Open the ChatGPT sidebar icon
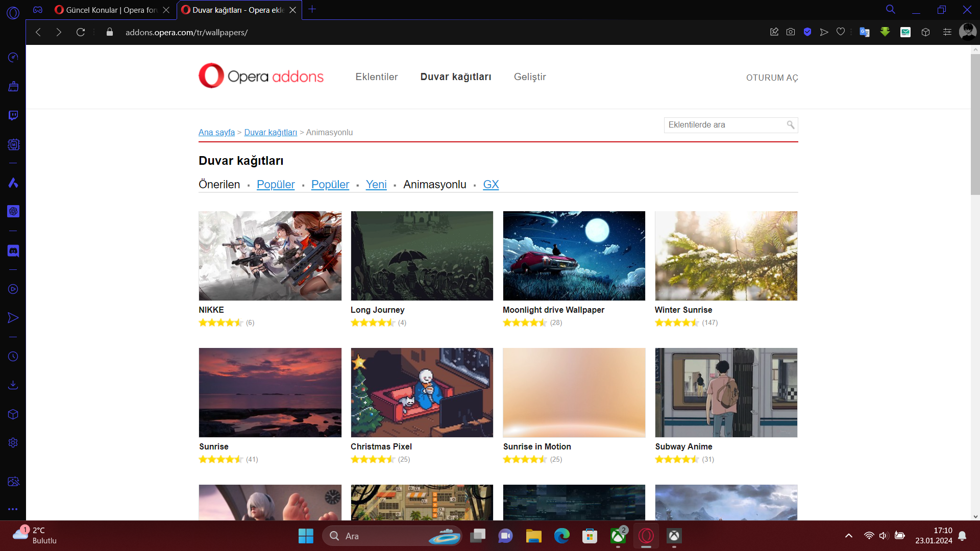Screen dimensions: 980x551 (13, 211)
